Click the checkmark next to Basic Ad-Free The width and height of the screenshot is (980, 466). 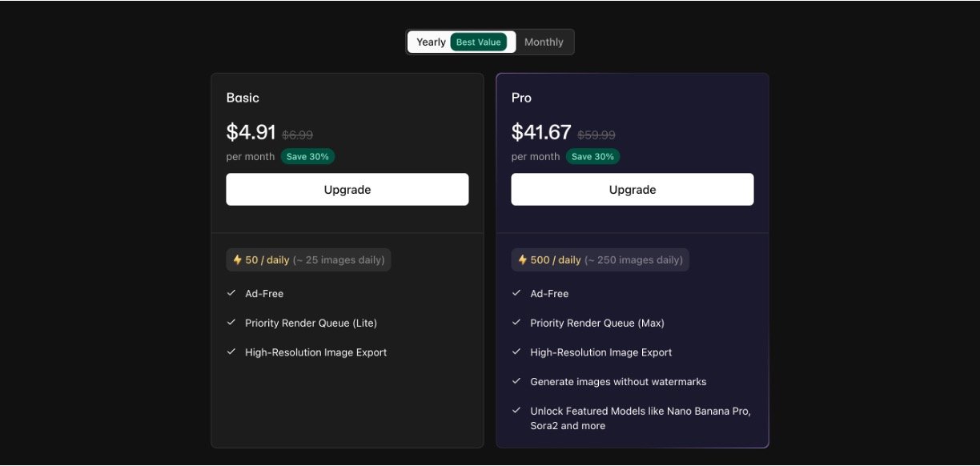[231, 294]
